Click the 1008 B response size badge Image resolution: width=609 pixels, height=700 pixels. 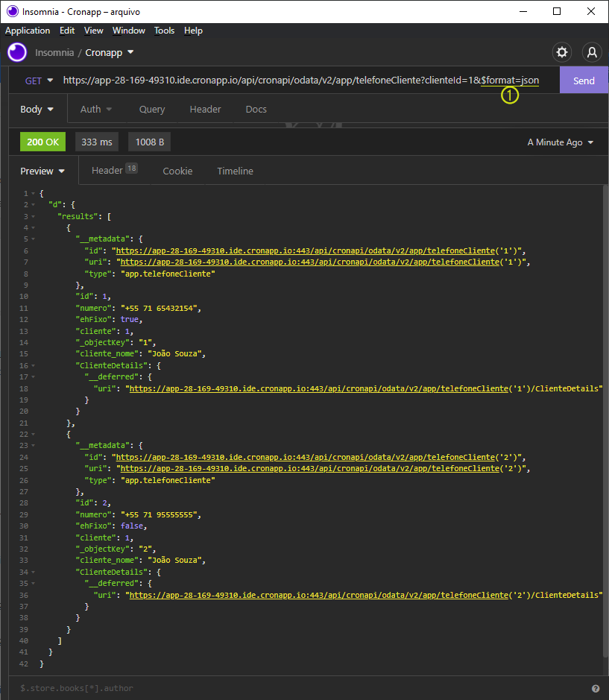click(x=150, y=142)
